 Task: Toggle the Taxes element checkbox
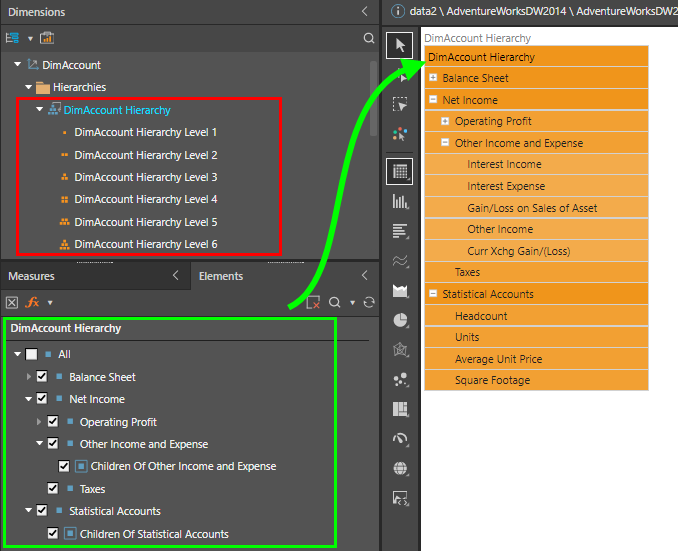pyautogui.click(x=54, y=488)
